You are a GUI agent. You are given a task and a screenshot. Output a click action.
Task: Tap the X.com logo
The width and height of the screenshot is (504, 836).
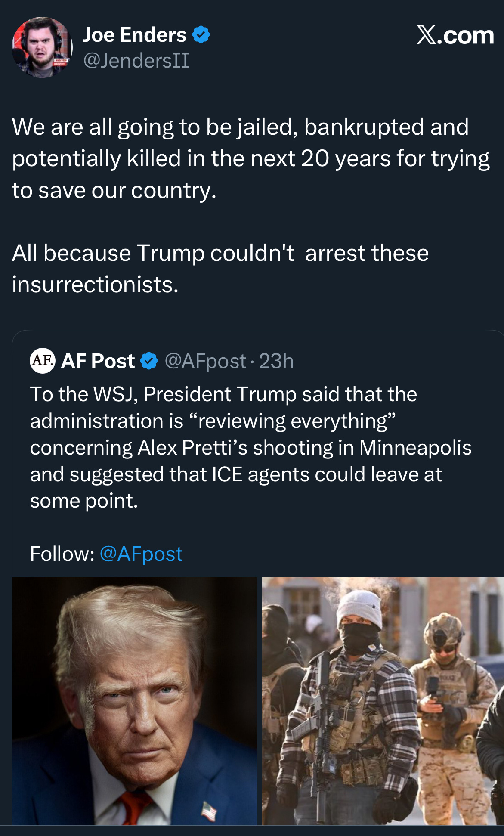click(455, 35)
